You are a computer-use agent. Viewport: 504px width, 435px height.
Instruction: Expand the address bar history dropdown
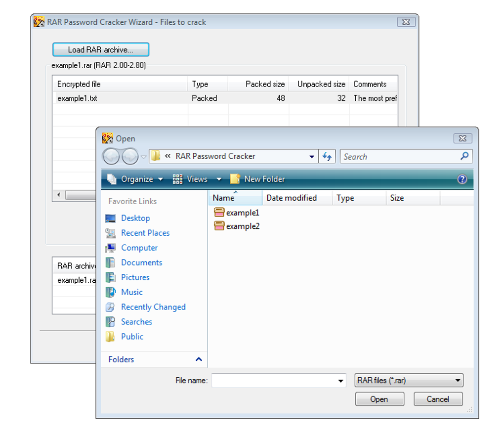311,157
